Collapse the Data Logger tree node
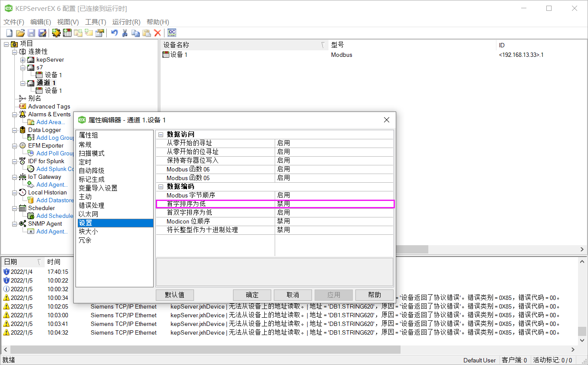Screen dimensions: 588x365 click(x=14, y=130)
